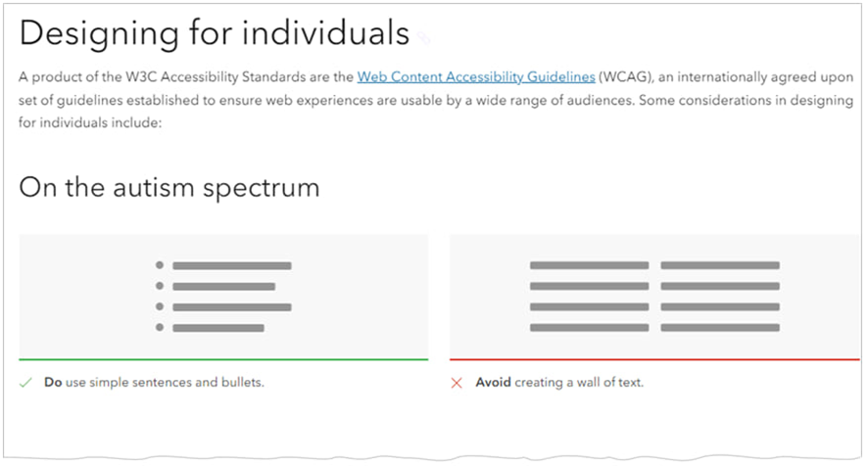Click the third bullet dot in illustration
Image resolution: width=868 pixels, height=466 pixels.
pyautogui.click(x=160, y=306)
